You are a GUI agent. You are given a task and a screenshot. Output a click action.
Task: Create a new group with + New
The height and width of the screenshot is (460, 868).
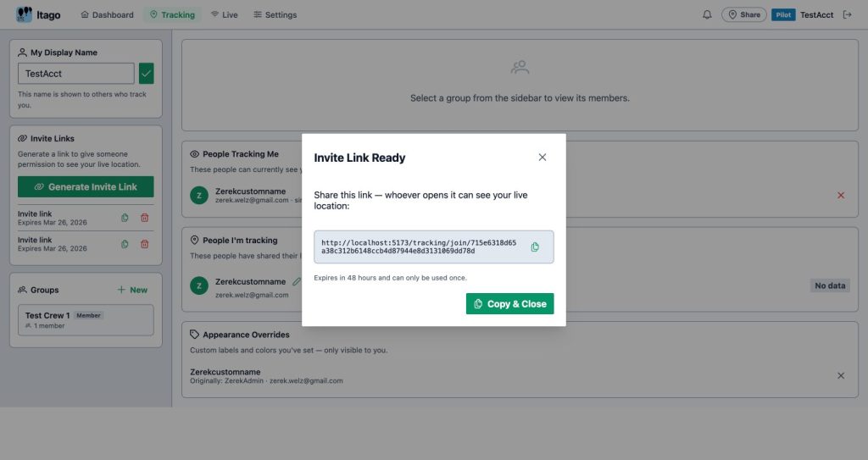point(132,290)
